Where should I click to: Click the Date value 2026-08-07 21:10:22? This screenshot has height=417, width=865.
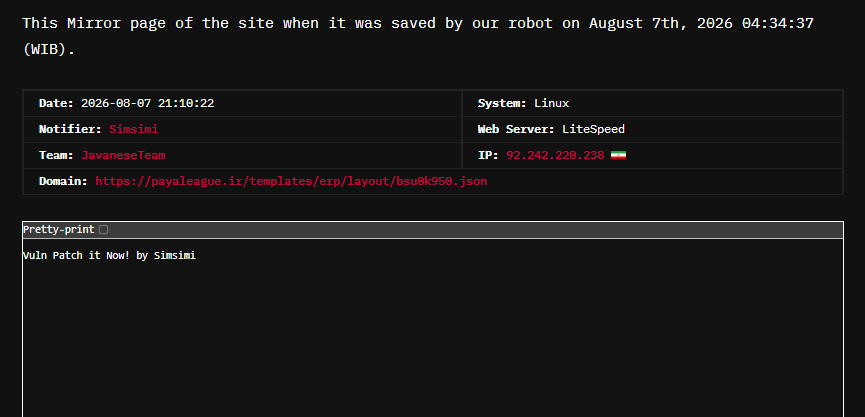pyautogui.click(x=147, y=103)
